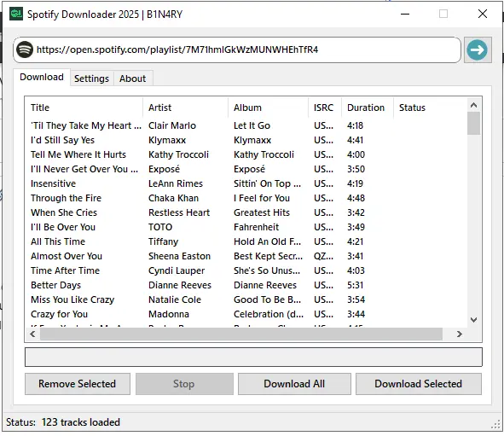Click artist Sheena Easton cell

[179, 256]
